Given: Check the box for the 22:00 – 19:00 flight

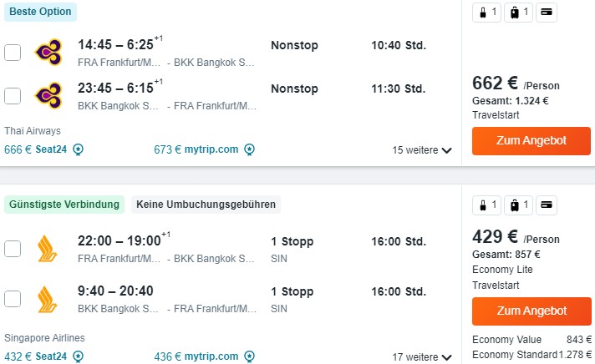Looking at the screenshot, I should pyautogui.click(x=13, y=249).
